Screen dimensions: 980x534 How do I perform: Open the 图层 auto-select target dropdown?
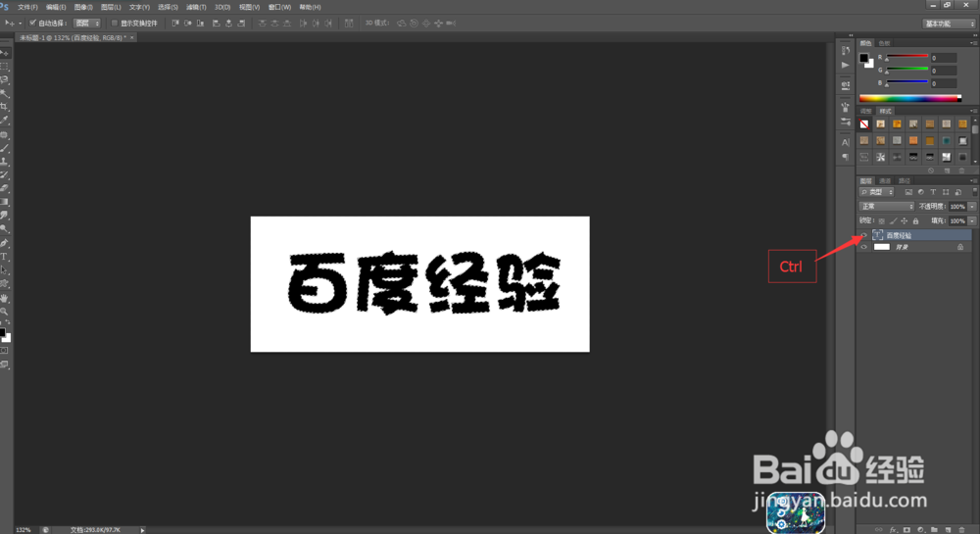[x=87, y=24]
